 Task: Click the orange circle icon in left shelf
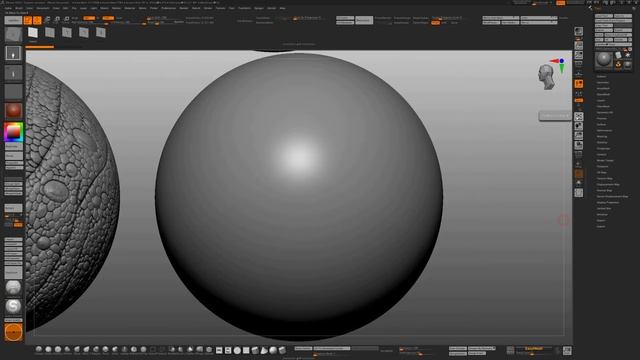click(x=13, y=332)
